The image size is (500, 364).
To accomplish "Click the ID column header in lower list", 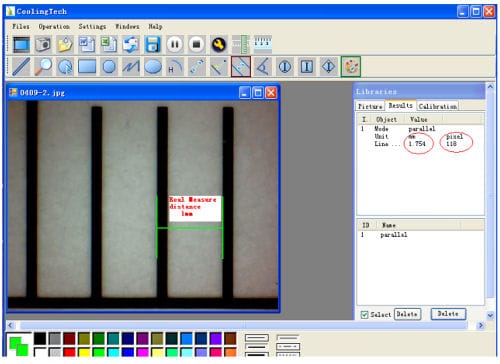I will (x=366, y=225).
